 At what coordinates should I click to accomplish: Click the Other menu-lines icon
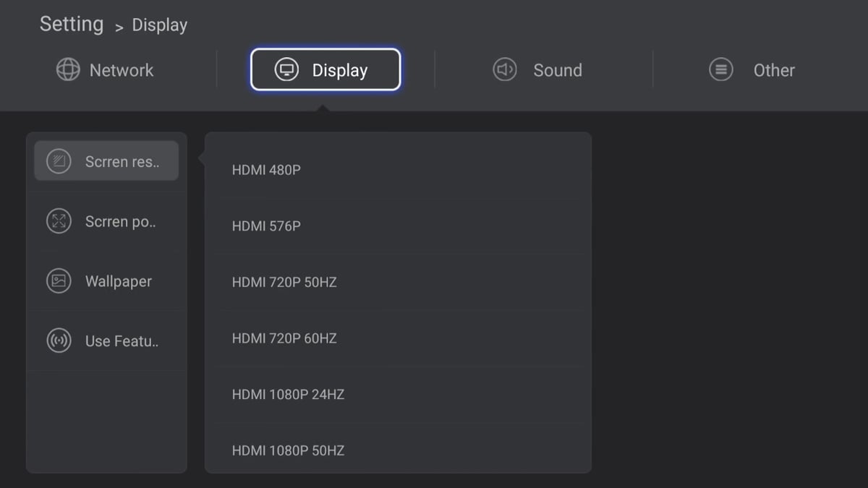[x=720, y=70]
